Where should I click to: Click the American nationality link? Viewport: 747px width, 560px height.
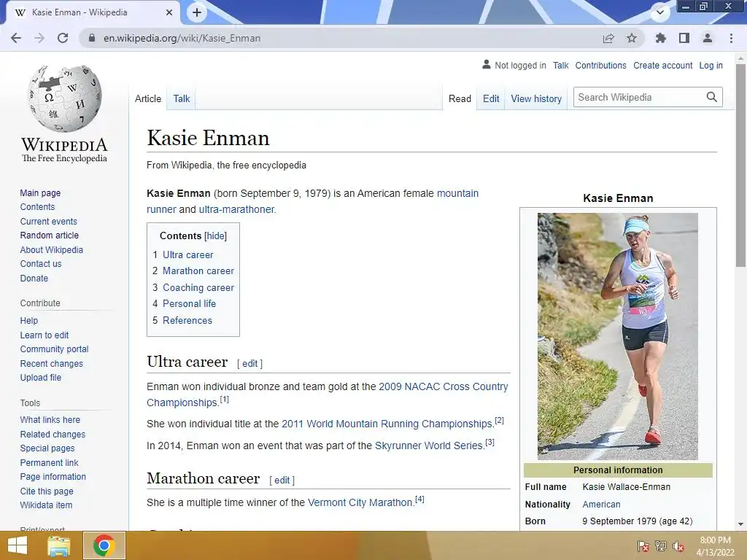tap(601, 505)
